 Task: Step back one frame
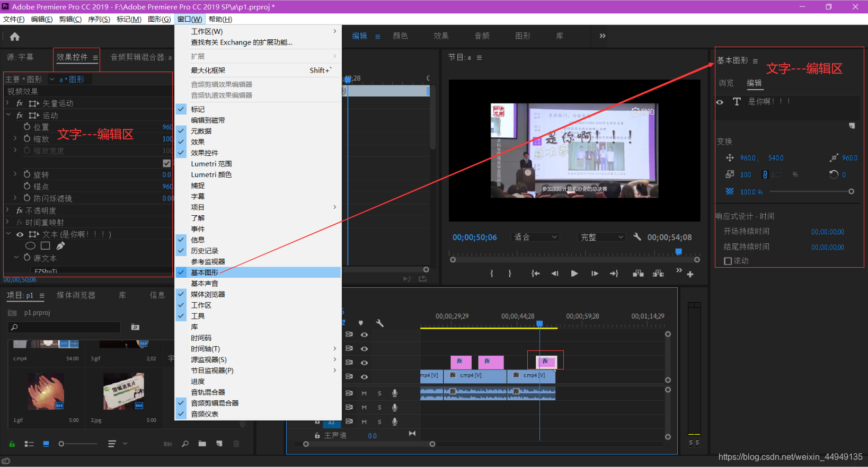coord(555,274)
